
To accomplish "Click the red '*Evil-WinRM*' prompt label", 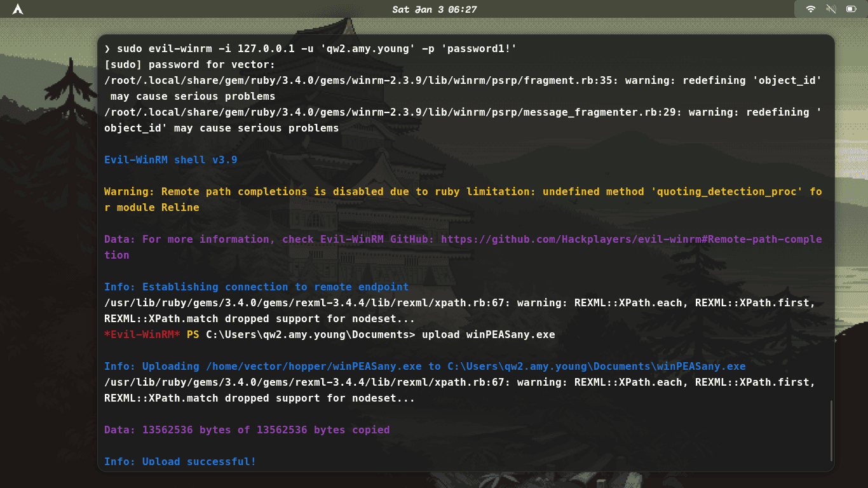I will pos(142,335).
